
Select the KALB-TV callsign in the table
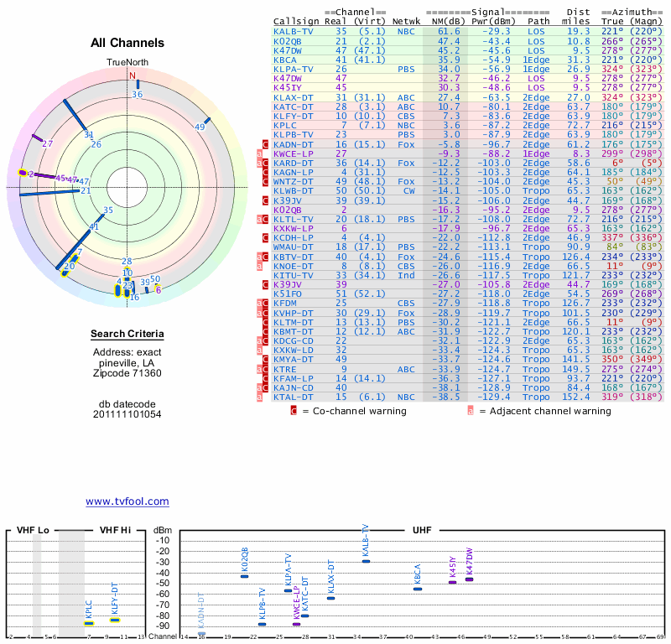coord(294,31)
